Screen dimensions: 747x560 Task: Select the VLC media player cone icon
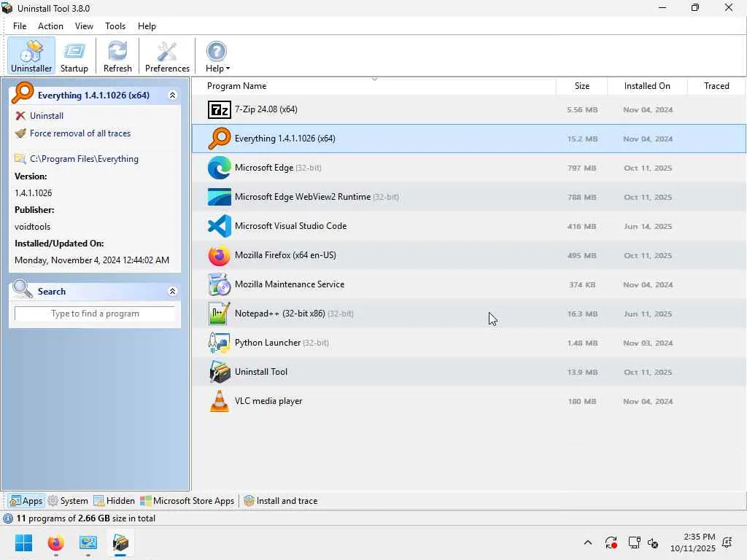point(219,401)
